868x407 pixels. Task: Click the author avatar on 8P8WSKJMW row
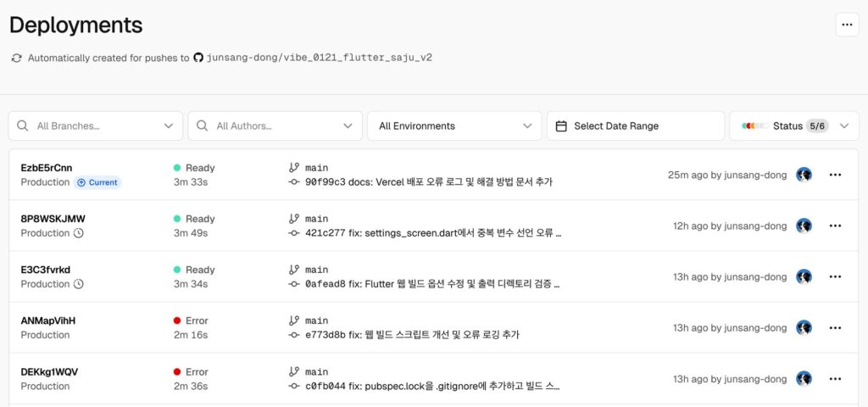pos(804,226)
